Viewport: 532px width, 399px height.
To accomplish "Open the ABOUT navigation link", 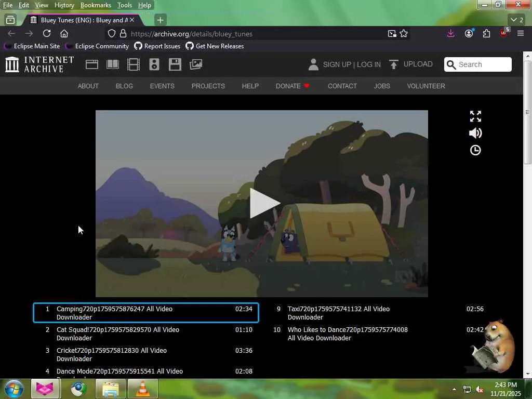I will tap(88, 86).
